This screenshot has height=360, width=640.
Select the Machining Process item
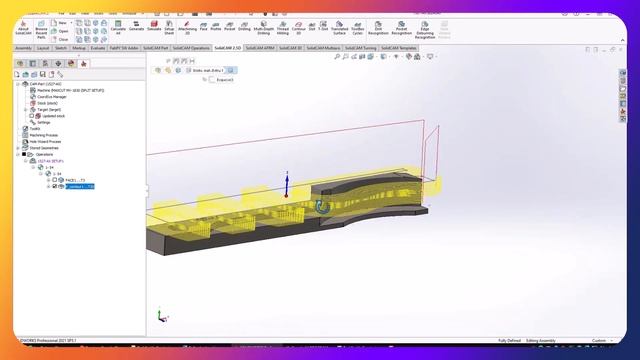click(40, 135)
